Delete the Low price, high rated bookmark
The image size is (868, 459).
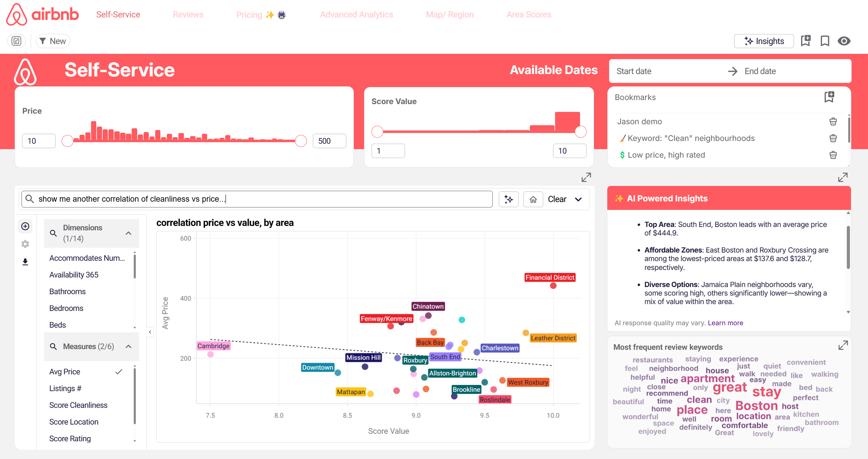pos(833,155)
